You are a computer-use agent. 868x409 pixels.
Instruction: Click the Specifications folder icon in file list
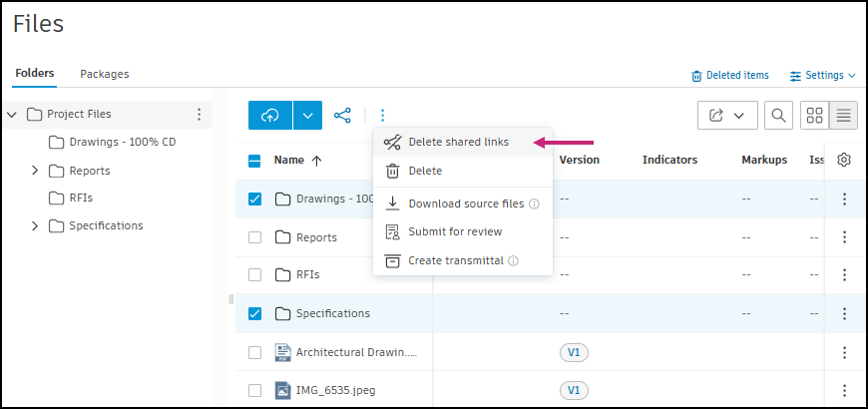[283, 314]
